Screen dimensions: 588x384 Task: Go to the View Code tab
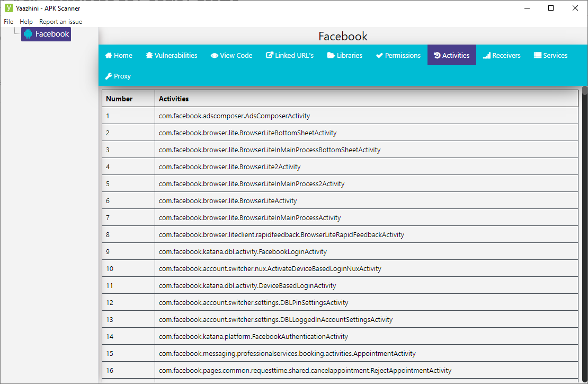point(231,55)
